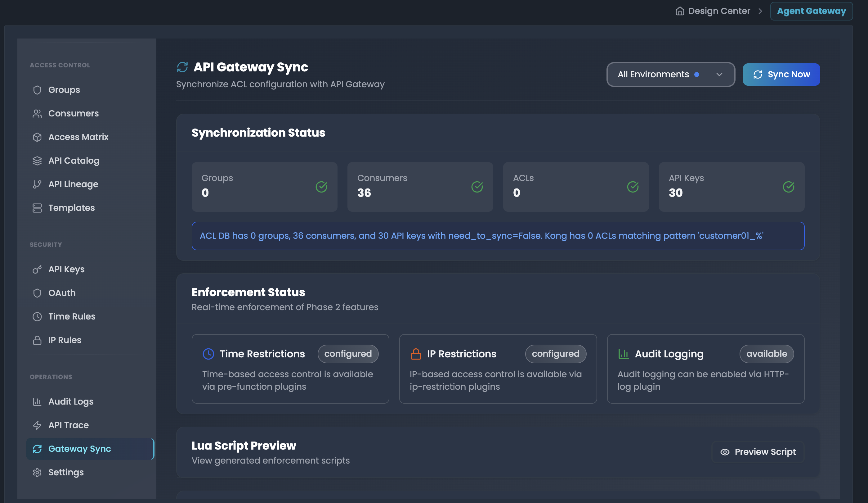Click the API Keys count 30
The width and height of the screenshot is (868, 503).
point(675,193)
